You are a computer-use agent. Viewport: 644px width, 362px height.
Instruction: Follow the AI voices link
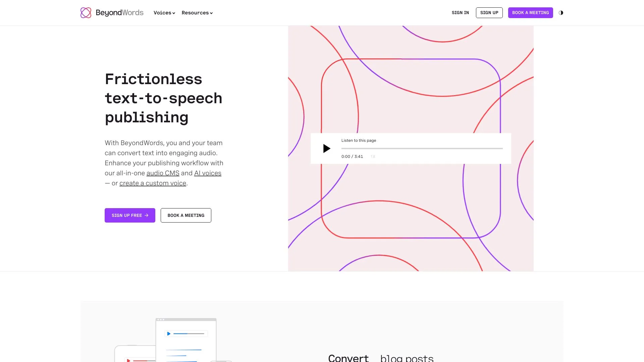coord(208,173)
